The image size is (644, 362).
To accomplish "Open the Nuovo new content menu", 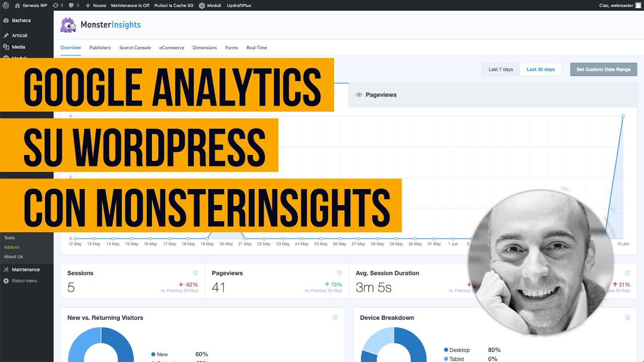I will pos(96,6).
